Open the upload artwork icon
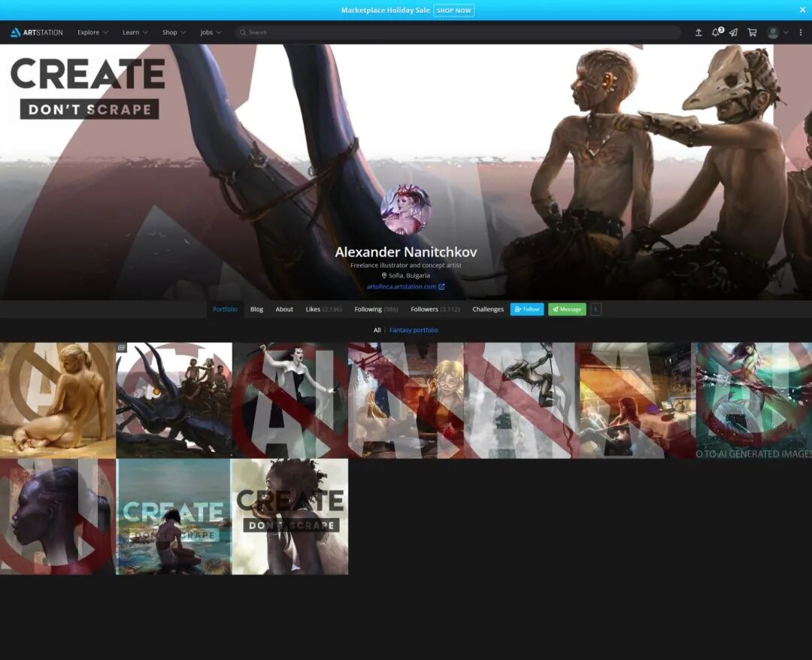This screenshot has width=812, height=660. (698, 32)
